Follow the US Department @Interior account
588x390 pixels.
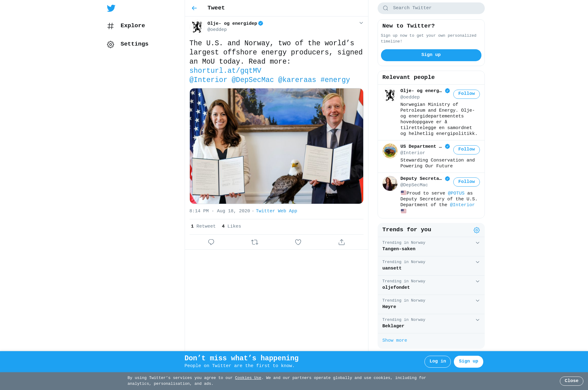pyautogui.click(x=466, y=150)
